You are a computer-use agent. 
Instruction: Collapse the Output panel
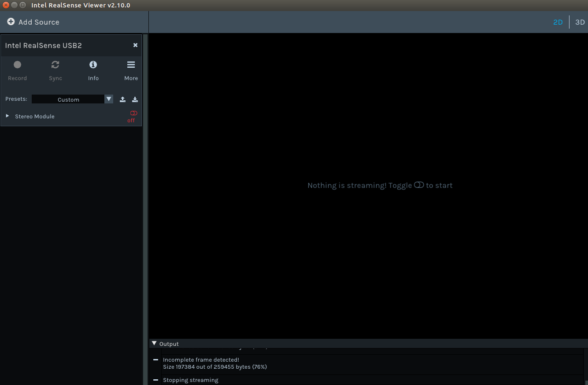tap(154, 343)
